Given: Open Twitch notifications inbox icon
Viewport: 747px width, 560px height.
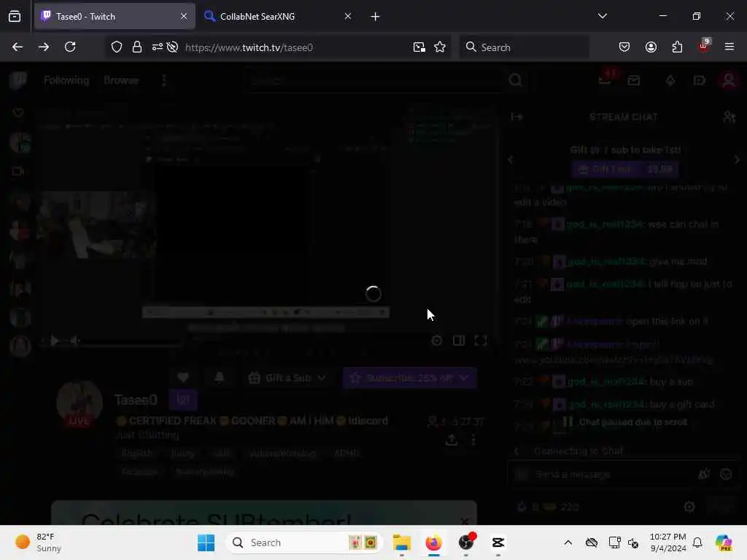Looking at the screenshot, I should (x=605, y=80).
